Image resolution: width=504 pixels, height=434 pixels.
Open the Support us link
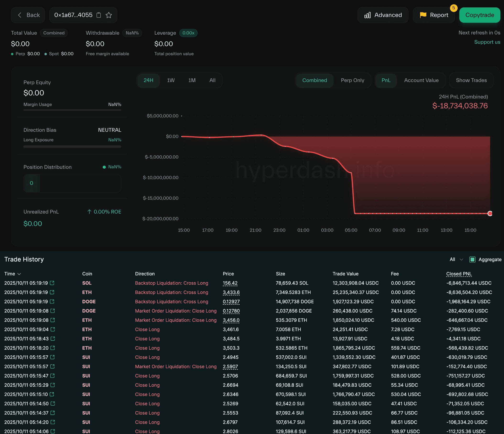click(487, 42)
